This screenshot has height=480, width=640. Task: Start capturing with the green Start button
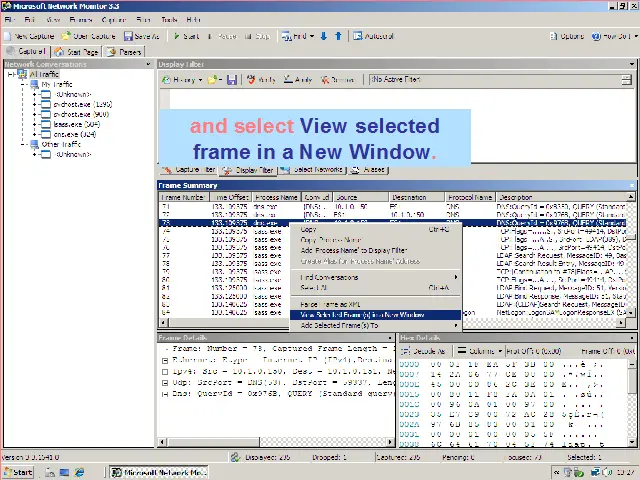pos(187,36)
